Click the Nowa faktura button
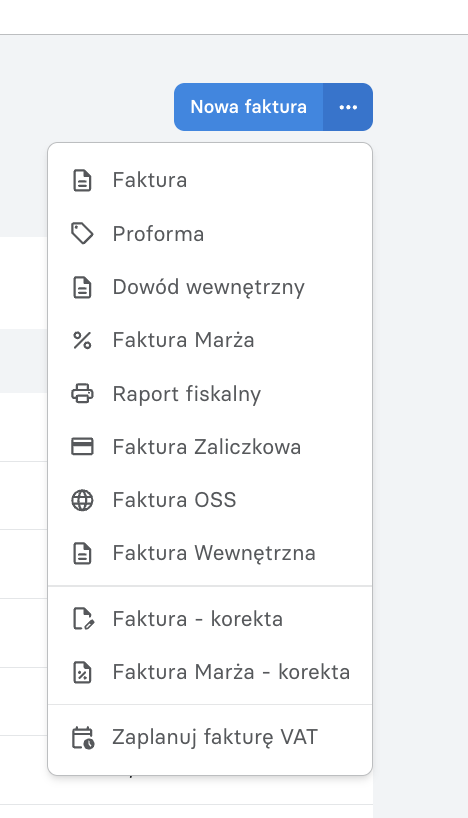The image size is (468, 818). pos(248,107)
